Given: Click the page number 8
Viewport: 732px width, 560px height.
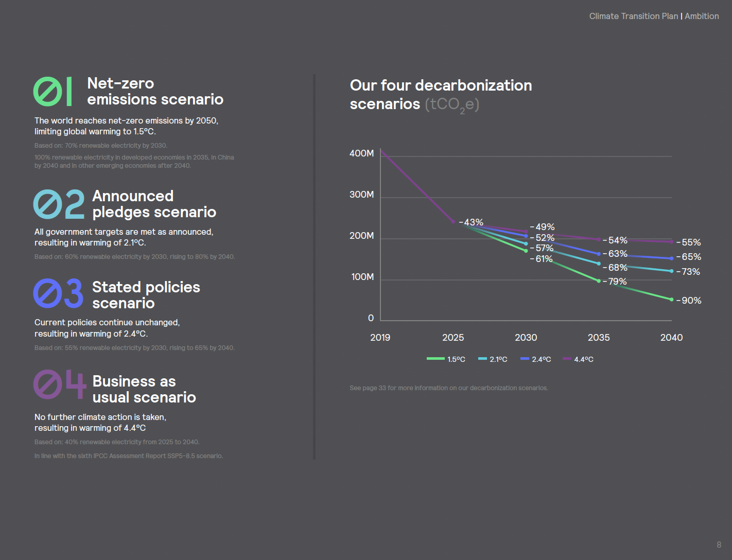Looking at the screenshot, I should tap(719, 545).
